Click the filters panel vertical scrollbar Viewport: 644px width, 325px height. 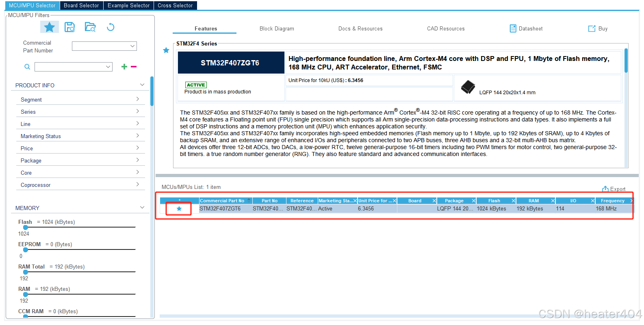point(152,91)
